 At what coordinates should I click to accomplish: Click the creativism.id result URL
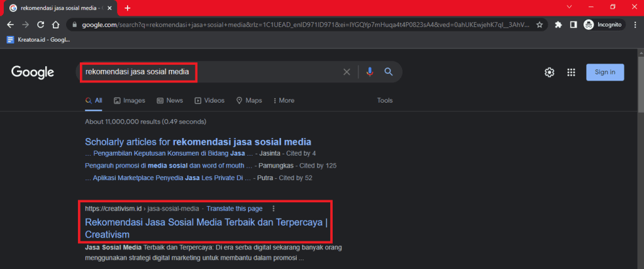point(142,209)
